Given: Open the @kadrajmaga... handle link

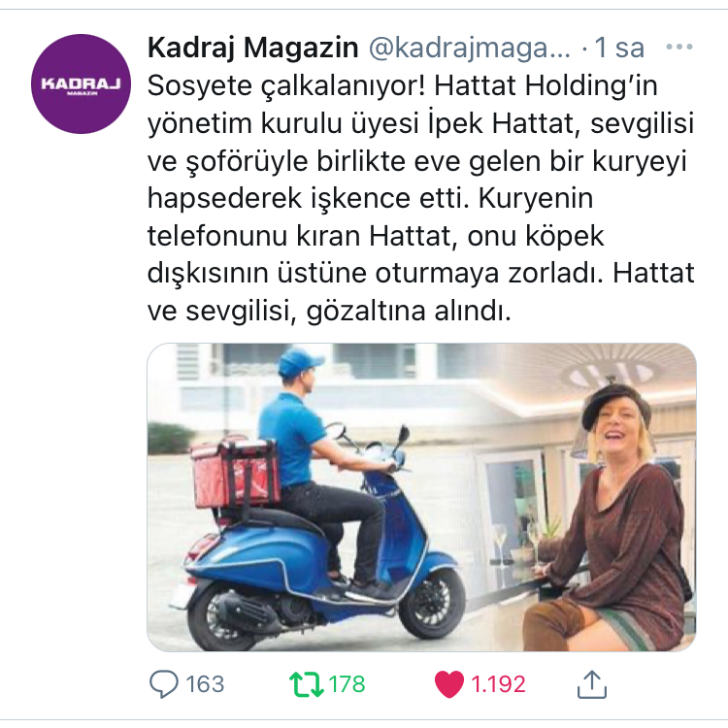Looking at the screenshot, I should [x=470, y=48].
